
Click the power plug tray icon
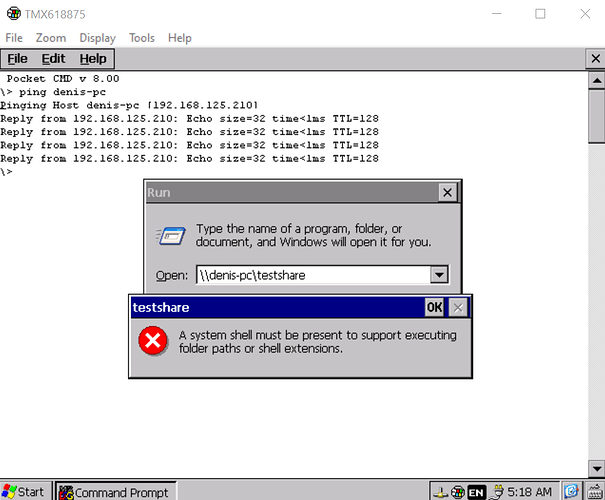pos(497,492)
